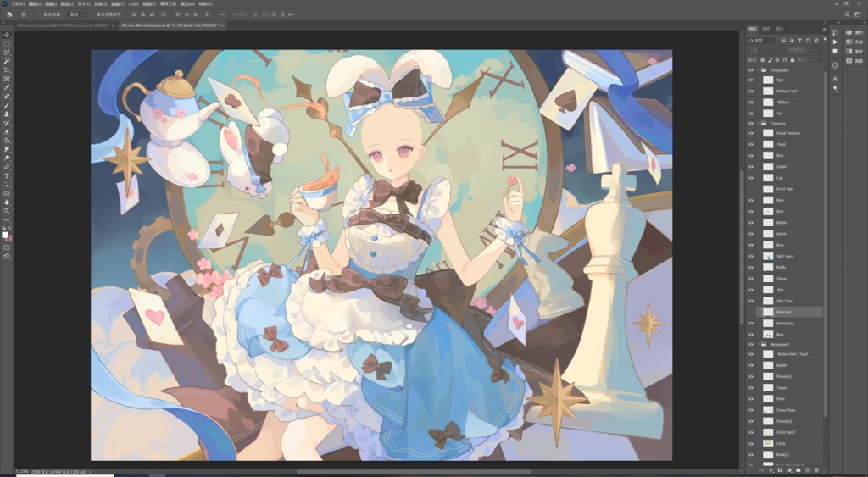Select the Type tool

[7, 176]
